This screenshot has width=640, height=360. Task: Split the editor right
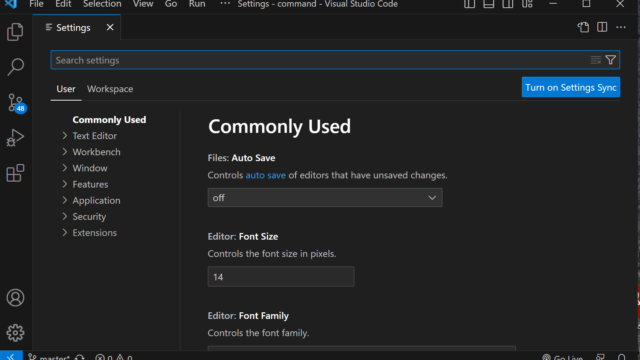602,27
